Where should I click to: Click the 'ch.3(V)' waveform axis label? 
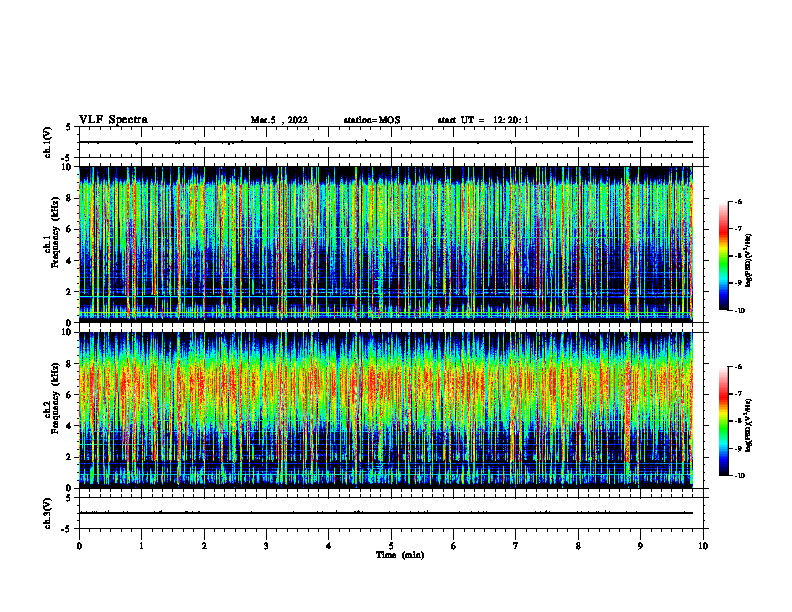pos(47,513)
